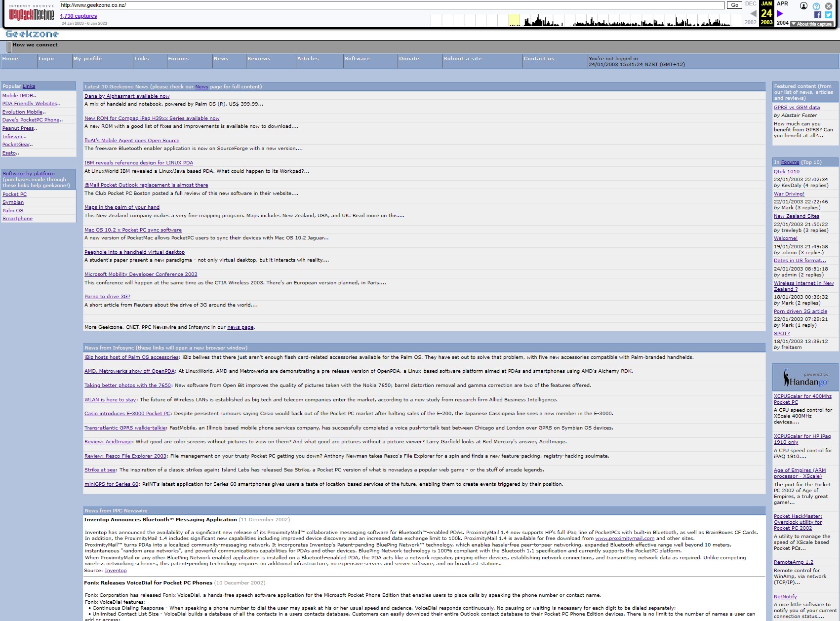
Task: Open iBiz hosts host of Palm OS accessories
Action: pyautogui.click(x=131, y=357)
